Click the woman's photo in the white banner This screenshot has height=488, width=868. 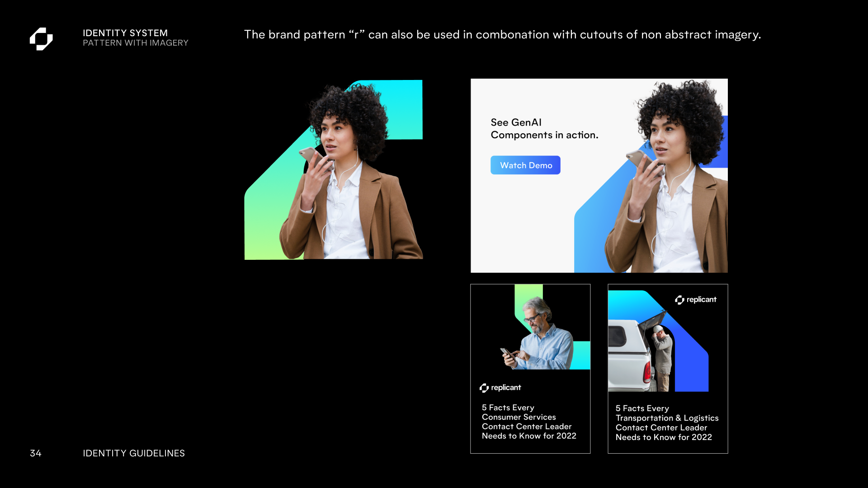(x=667, y=176)
